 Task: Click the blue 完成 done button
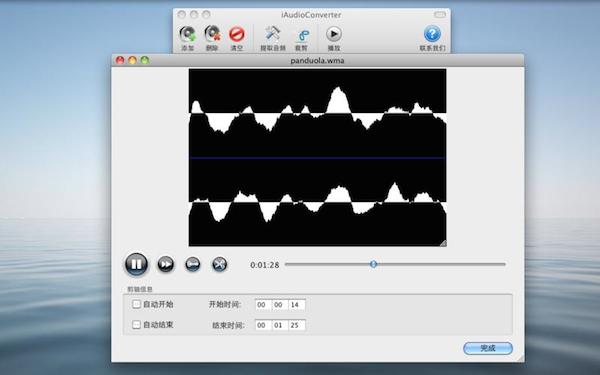coord(488,348)
